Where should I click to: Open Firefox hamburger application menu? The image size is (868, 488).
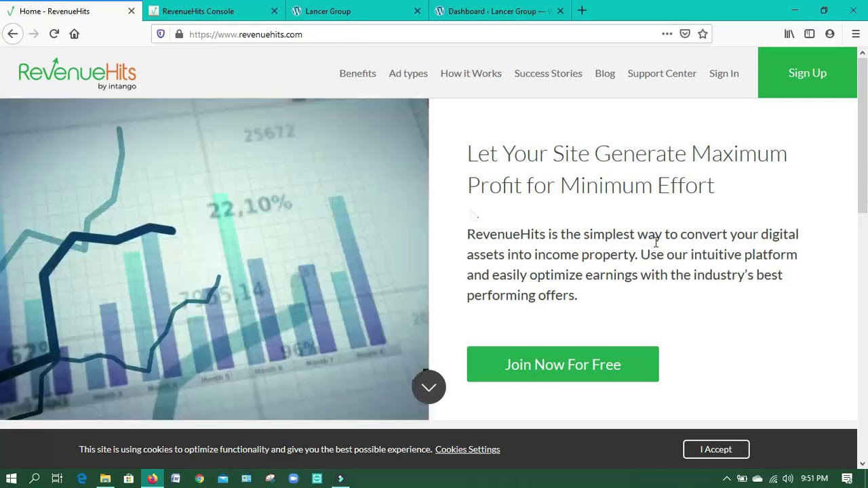(x=856, y=34)
